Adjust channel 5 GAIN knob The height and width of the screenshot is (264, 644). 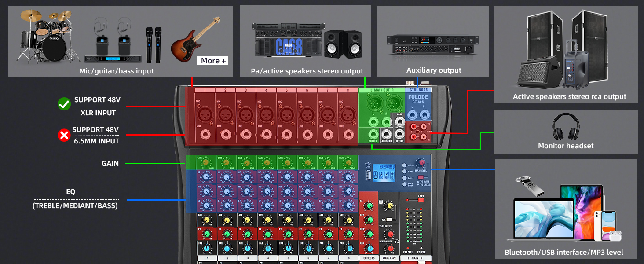point(286,163)
